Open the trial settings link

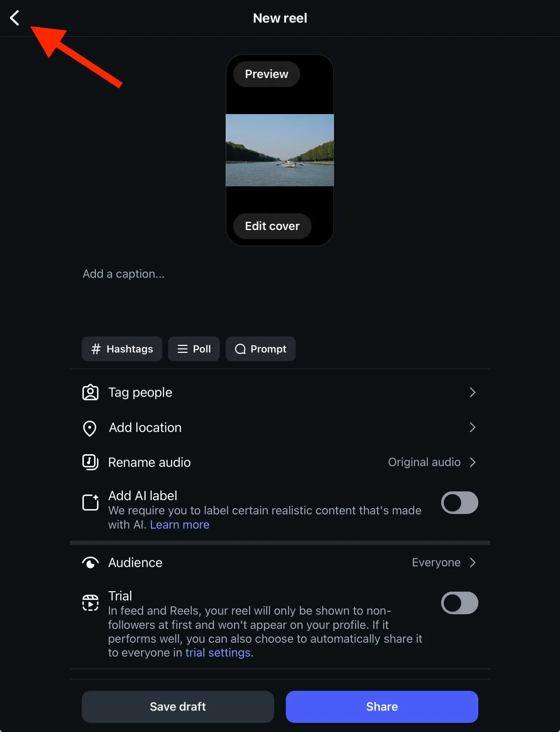(x=218, y=653)
